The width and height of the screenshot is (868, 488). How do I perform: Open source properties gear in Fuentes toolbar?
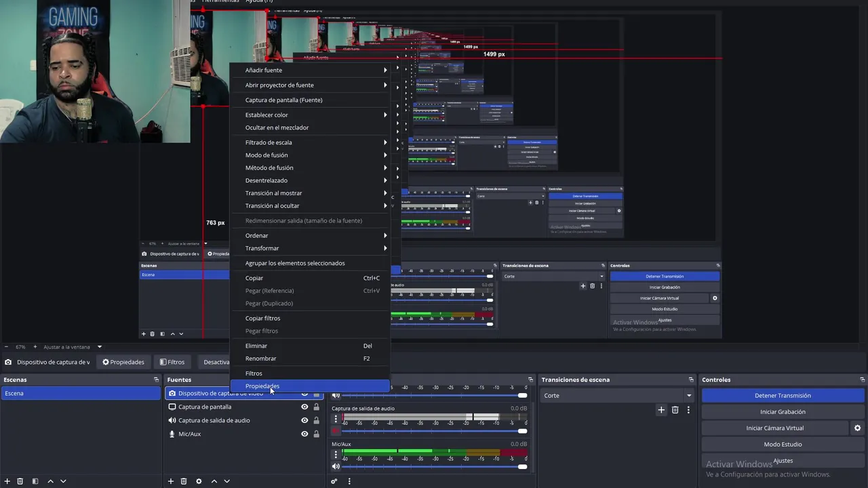click(199, 481)
